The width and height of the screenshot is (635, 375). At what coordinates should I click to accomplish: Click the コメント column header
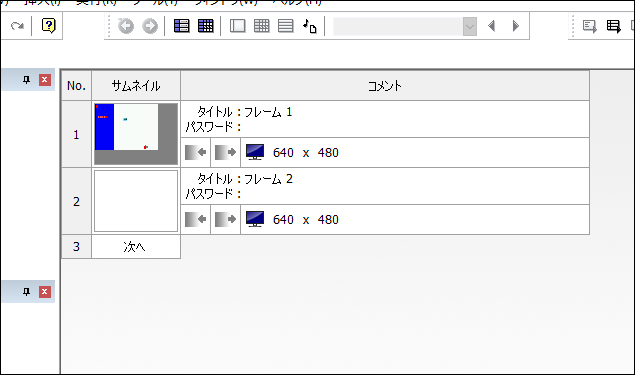click(x=385, y=86)
